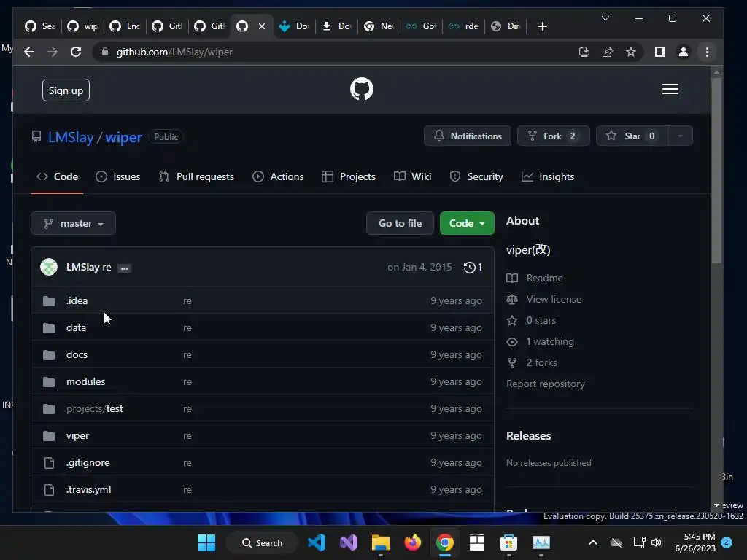The width and height of the screenshot is (747, 560).
Task: Click LMSlay user avatar in commit row
Action: (49, 267)
